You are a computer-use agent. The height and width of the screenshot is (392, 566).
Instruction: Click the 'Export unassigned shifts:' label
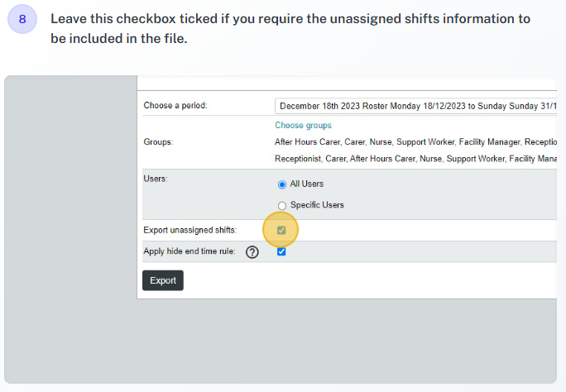point(190,230)
